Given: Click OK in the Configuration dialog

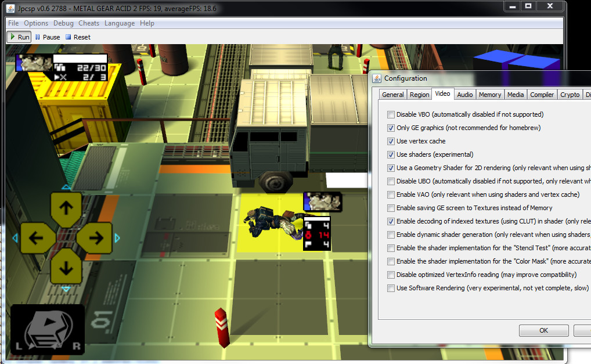Looking at the screenshot, I should [x=543, y=330].
